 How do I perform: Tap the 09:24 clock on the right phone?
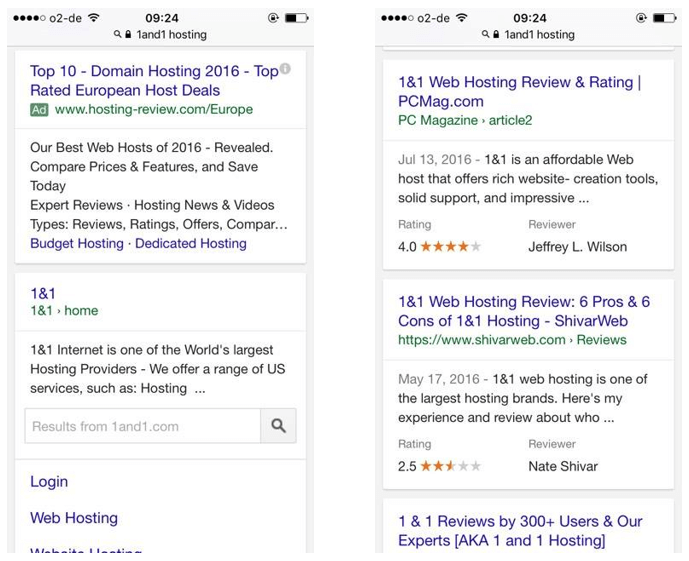point(529,18)
